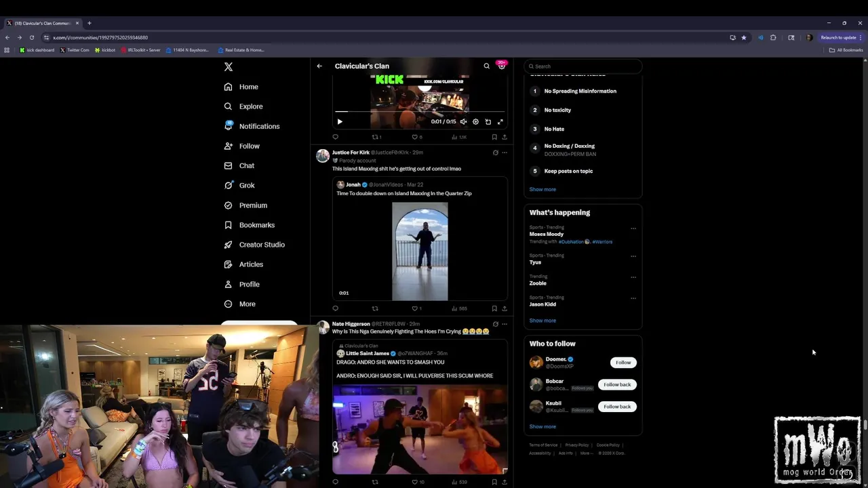Seek on the Kick video progress bar
This screenshot has width=868, height=488.
click(420, 112)
